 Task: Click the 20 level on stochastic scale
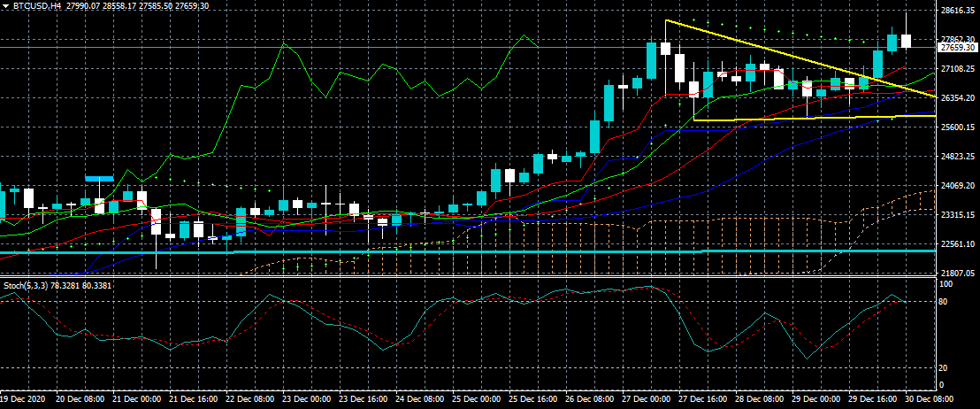coord(943,367)
